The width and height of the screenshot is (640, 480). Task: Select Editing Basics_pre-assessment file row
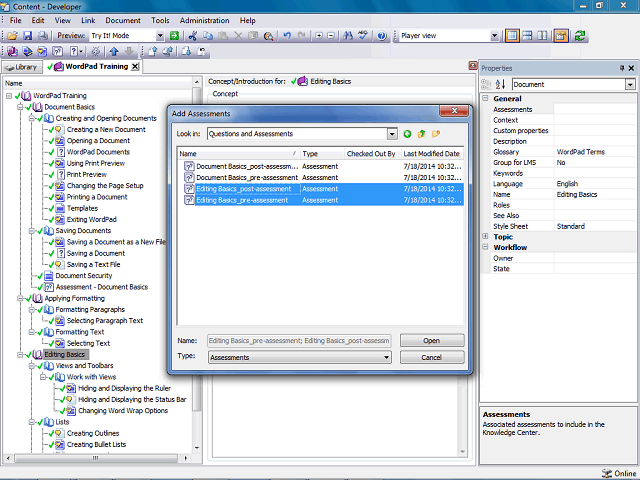pyautogui.click(x=322, y=200)
